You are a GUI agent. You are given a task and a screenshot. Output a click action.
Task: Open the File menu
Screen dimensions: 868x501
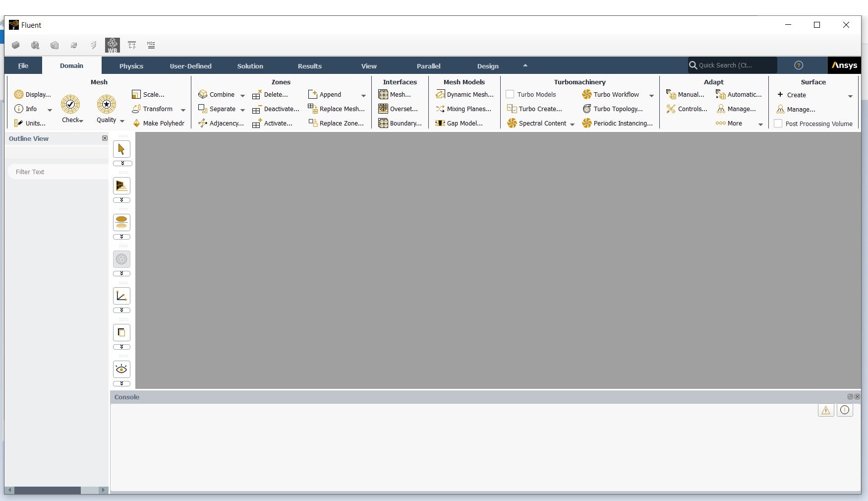tap(23, 65)
